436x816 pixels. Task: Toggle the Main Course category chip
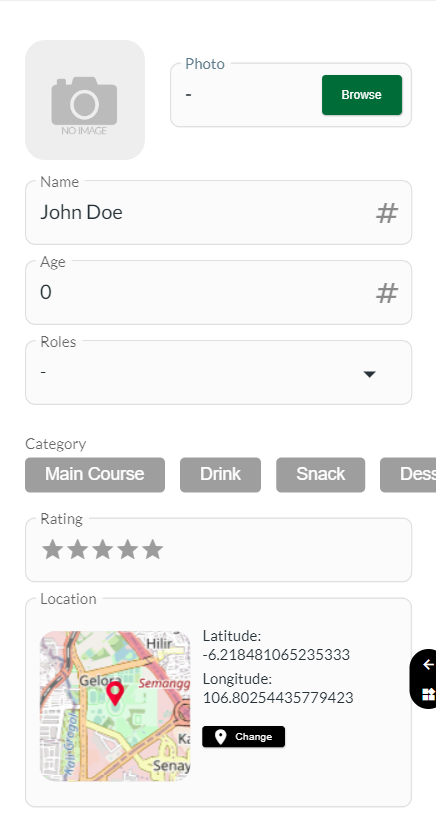pyautogui.click(x=95, y=475)
